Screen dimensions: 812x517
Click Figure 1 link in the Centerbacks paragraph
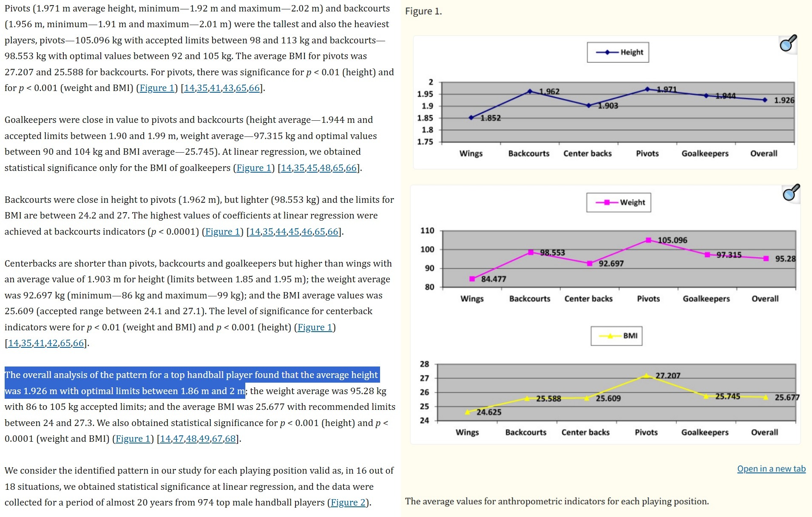[x=315, y=327]
